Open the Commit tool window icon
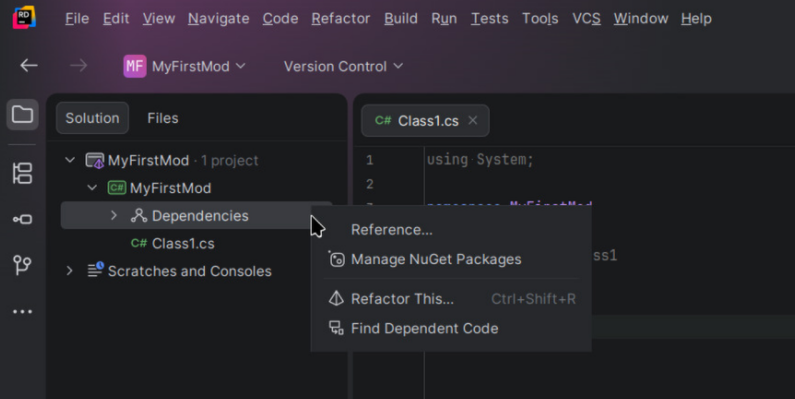795x399 pixels. pos(22,220)
